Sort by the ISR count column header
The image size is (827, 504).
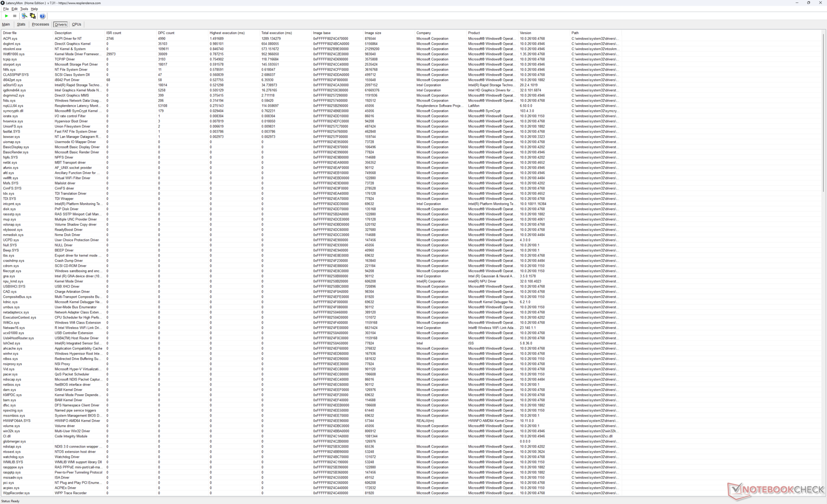coord(131,33)
